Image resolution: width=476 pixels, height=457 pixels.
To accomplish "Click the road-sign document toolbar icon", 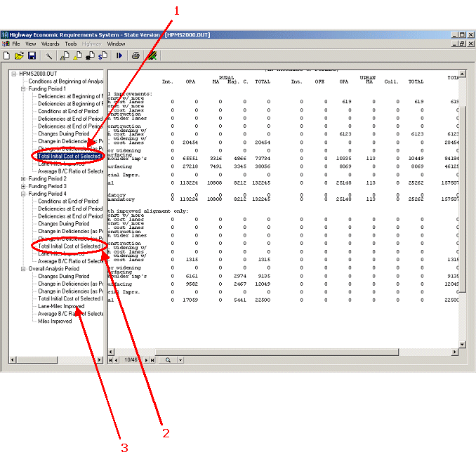I will pos(65,56).
